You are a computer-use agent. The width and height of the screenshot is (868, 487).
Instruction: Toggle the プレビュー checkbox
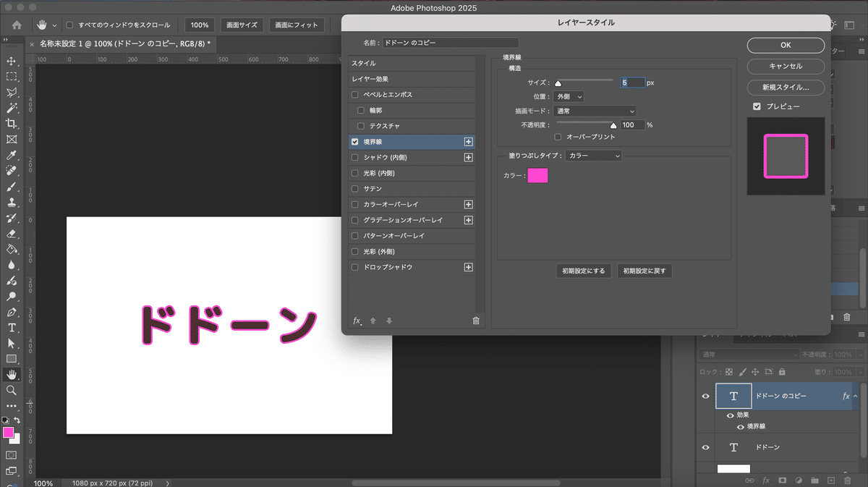click(757, 106)
